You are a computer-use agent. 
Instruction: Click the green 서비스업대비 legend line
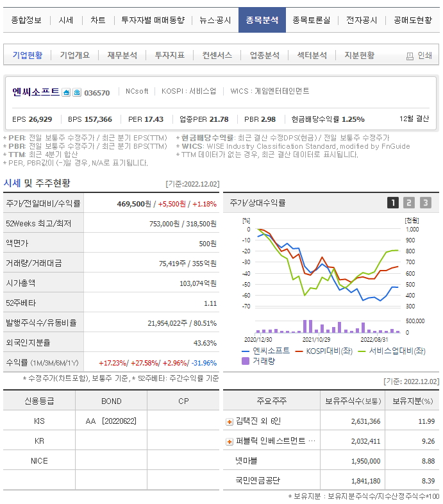[x=362, y=351]
